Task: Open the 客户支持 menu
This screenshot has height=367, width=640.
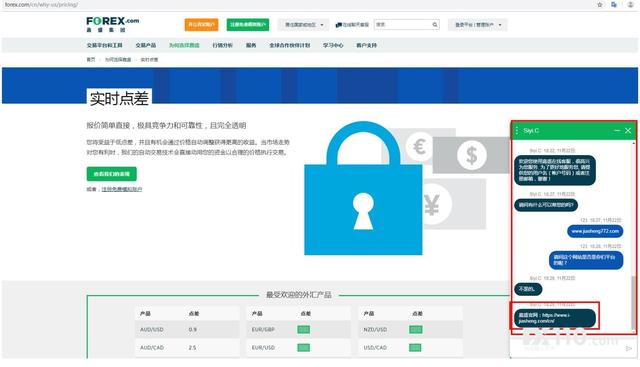Action: (x=367, y=45)
